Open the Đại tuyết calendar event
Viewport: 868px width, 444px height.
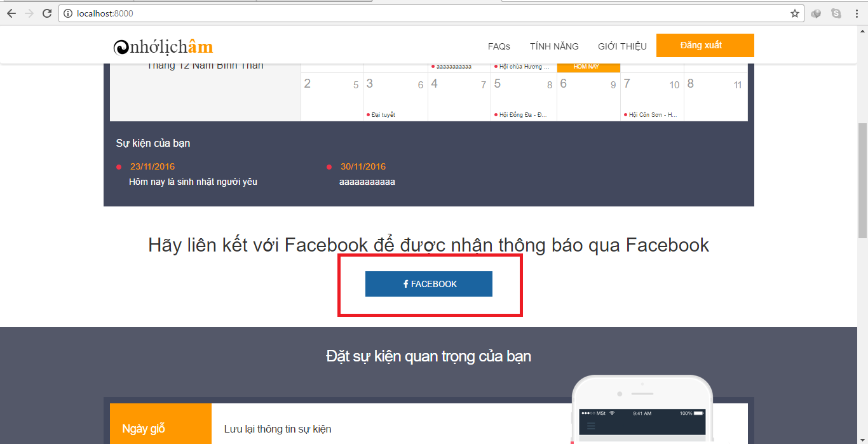(381, 115)
